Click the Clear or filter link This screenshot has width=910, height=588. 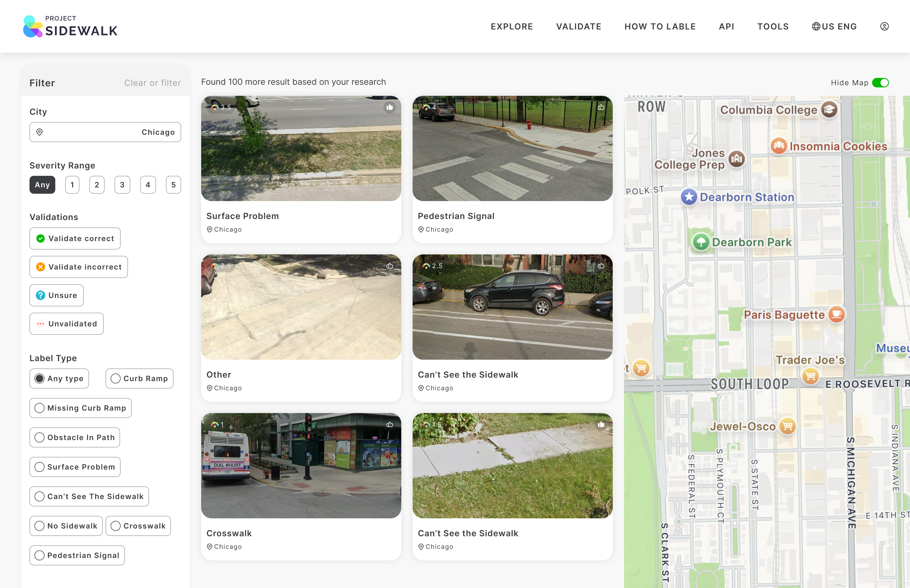tap(152, 82)
